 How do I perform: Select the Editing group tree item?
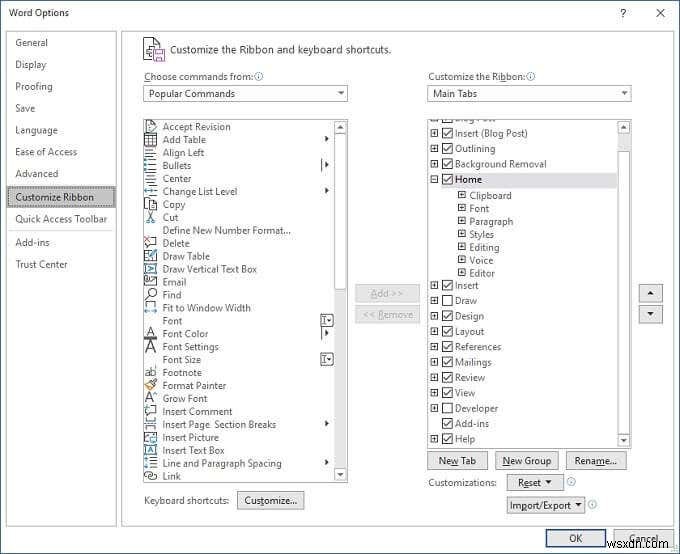[484, 247]
